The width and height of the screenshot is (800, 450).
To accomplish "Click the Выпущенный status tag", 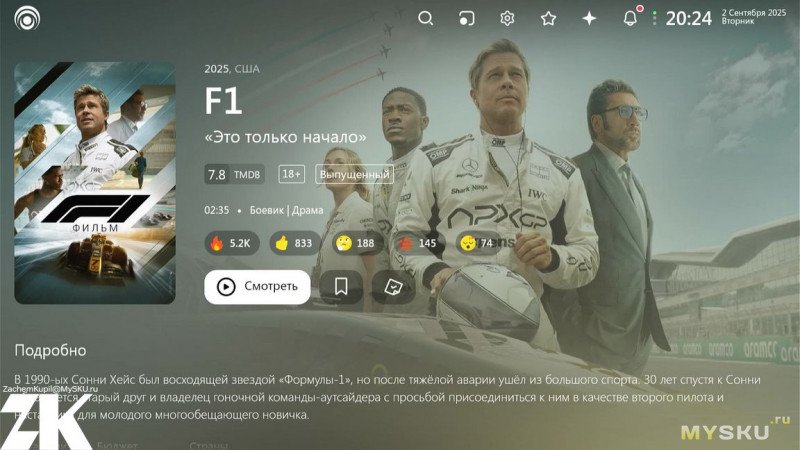I will [355, 174].
